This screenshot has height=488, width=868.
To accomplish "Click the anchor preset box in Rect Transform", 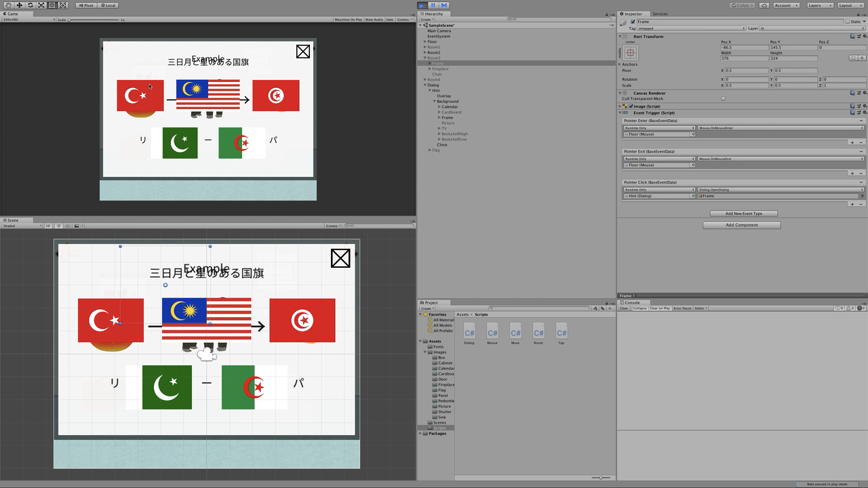I will (x=631, y=52).
